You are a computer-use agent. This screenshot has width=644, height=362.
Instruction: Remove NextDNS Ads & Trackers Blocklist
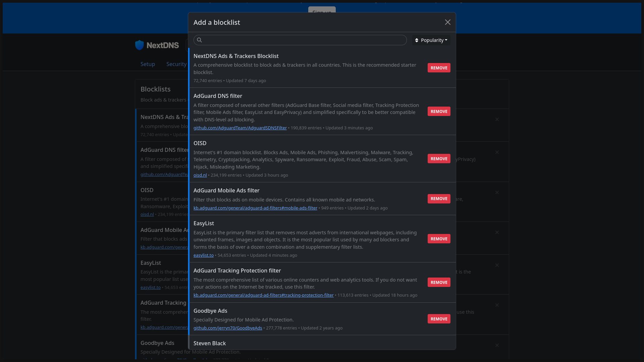(x=439, y=68)
